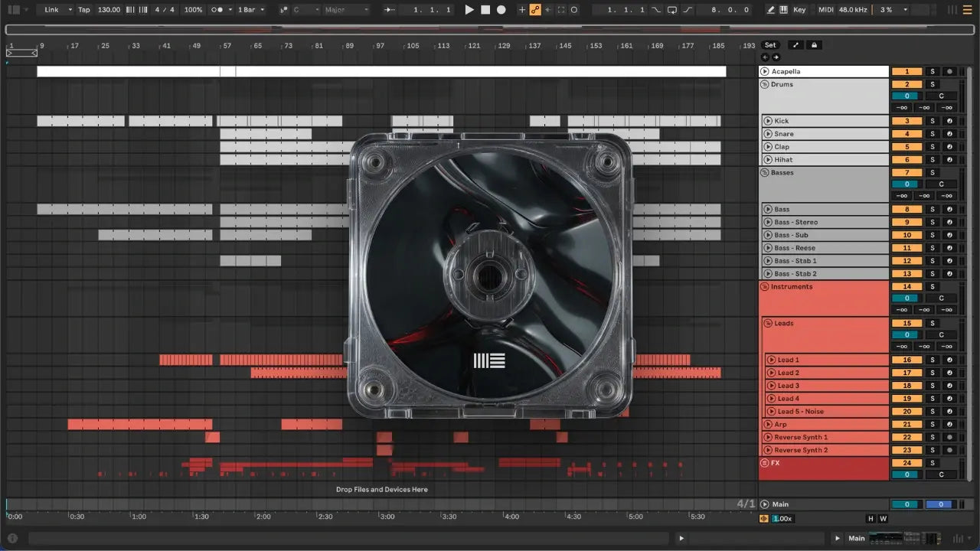980x551 pixels.
Task: Click the Optimize Arrangement Height icon
Action: (x=795, y=45)
